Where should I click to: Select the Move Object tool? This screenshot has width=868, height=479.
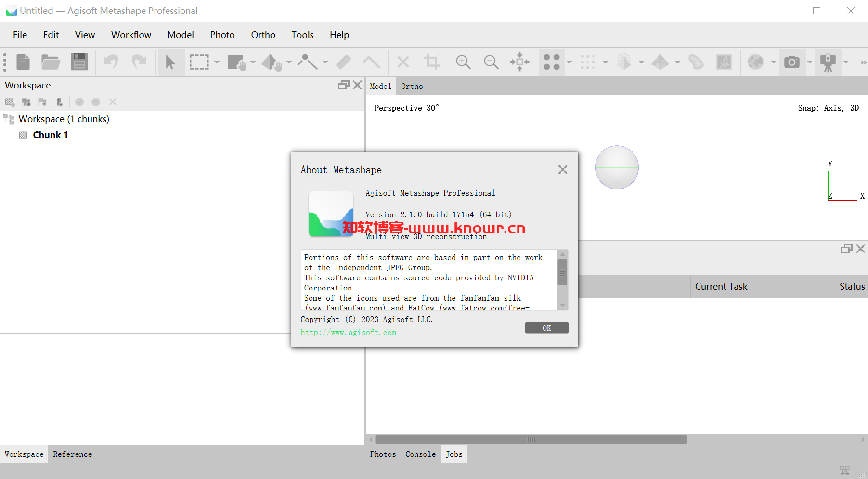[x=272, y=62]
